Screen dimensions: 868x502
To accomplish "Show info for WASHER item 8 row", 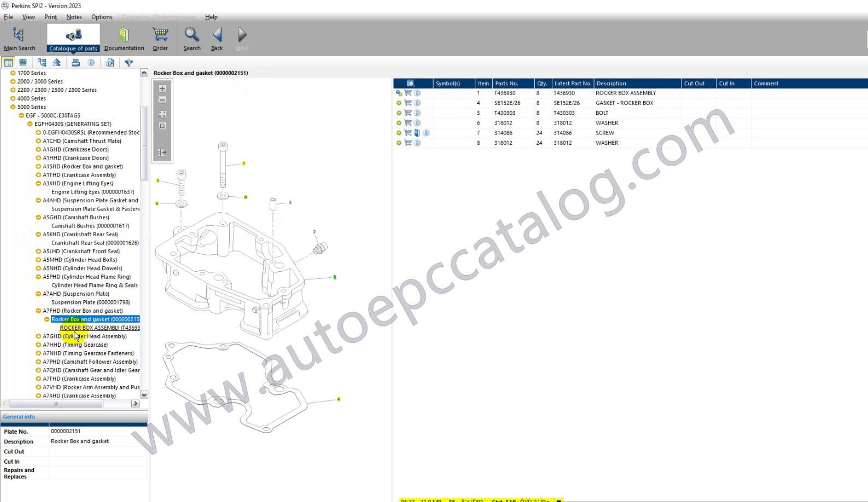I will point(417,143).
